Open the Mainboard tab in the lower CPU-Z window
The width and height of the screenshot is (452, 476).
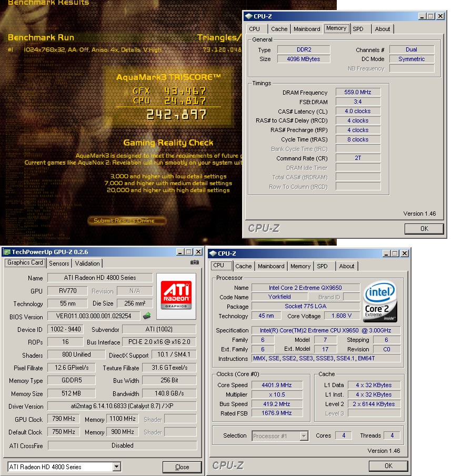271,266
